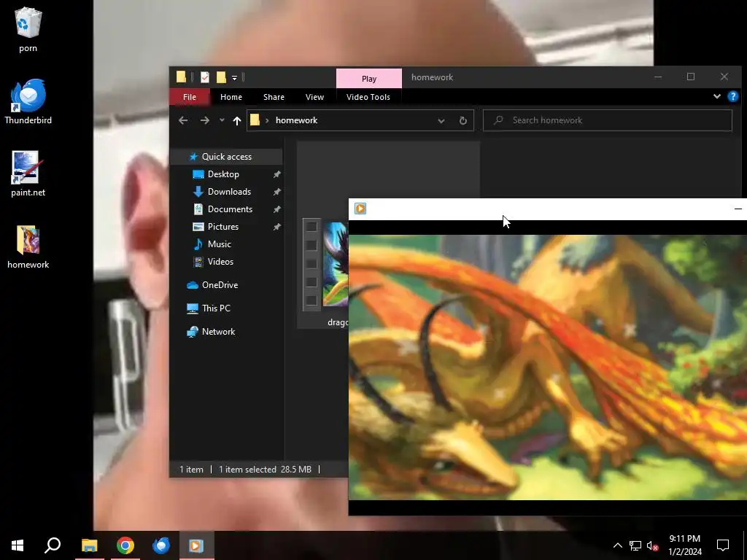The image size is (747, 560).
Task: Select the dragon video thumbnail
Action: tap(326, 264)
